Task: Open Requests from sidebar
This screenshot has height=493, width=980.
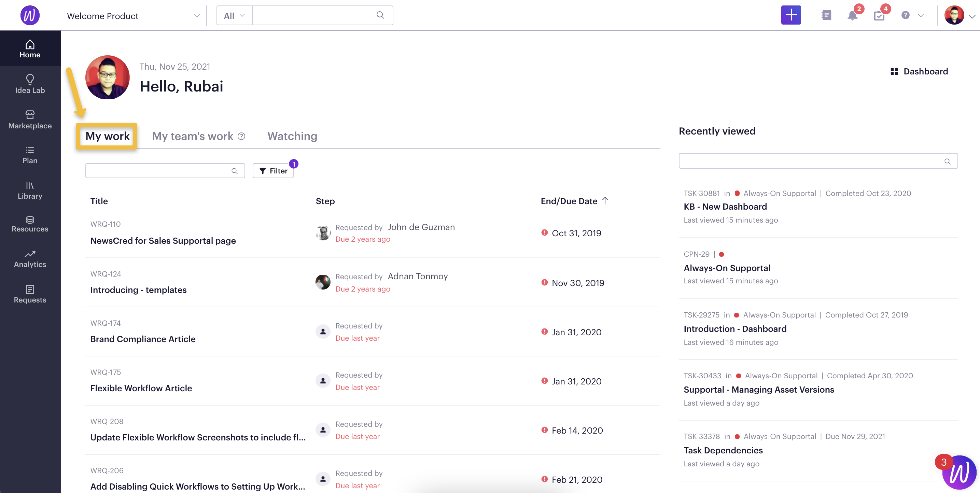Action: click(x=30, y=294)
